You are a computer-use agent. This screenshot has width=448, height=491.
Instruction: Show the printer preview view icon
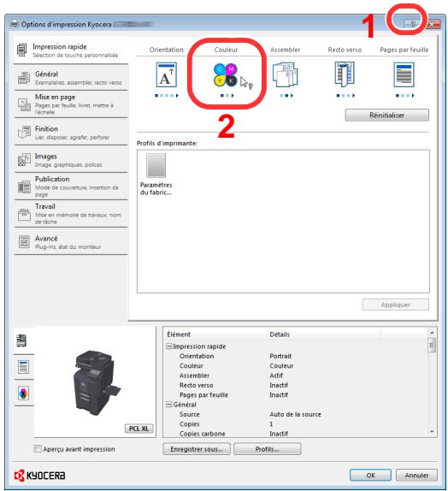coord(22,340)
